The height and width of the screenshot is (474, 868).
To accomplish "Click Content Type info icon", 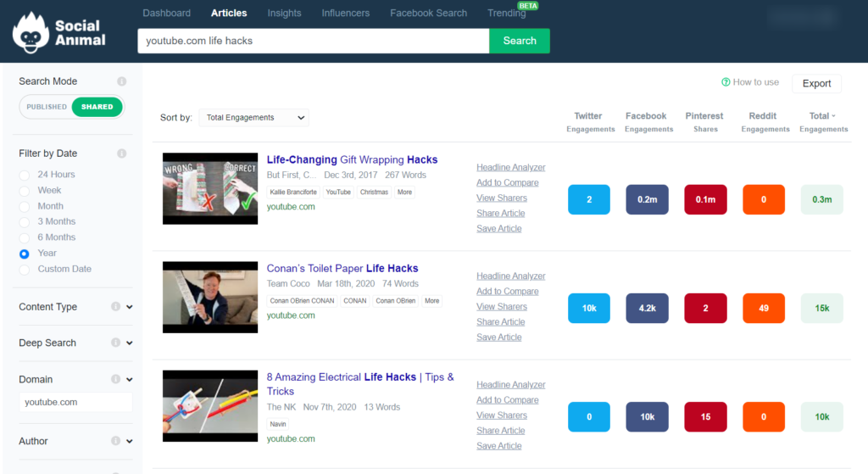I will [x=115, y=306].
